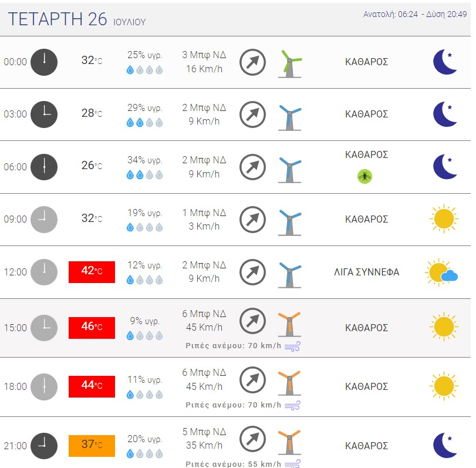
Task: Click the 6 Μπφ ΝΔ wind text at 15:00
Action: coord(204,314)
